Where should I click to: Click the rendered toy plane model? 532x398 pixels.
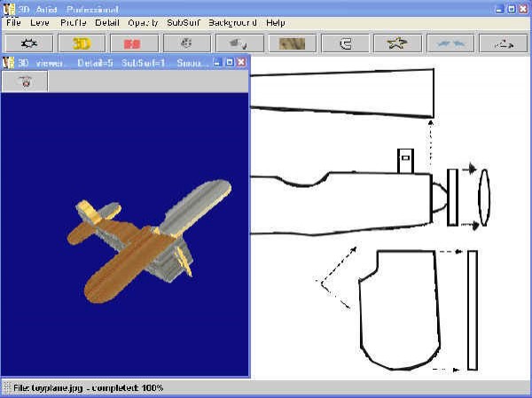[149, 241]
